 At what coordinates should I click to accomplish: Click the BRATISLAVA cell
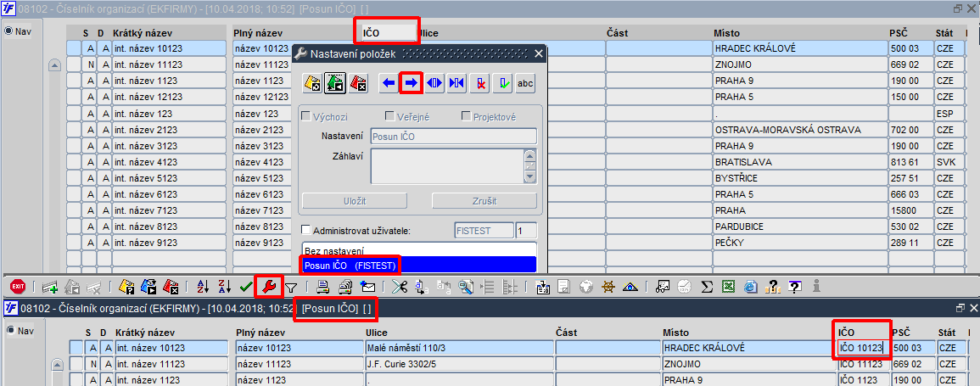(x=800, y=162)
